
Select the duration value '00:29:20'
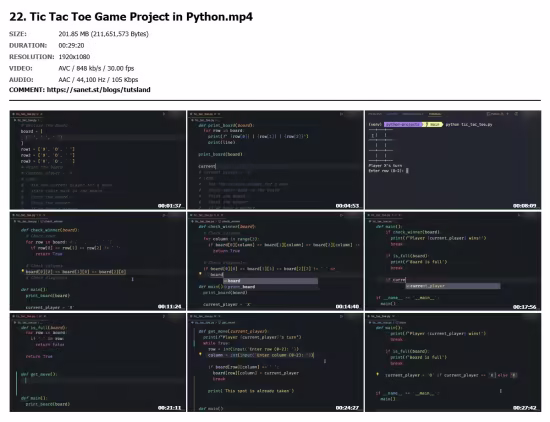pyautogui.click(x=71, y=46)
